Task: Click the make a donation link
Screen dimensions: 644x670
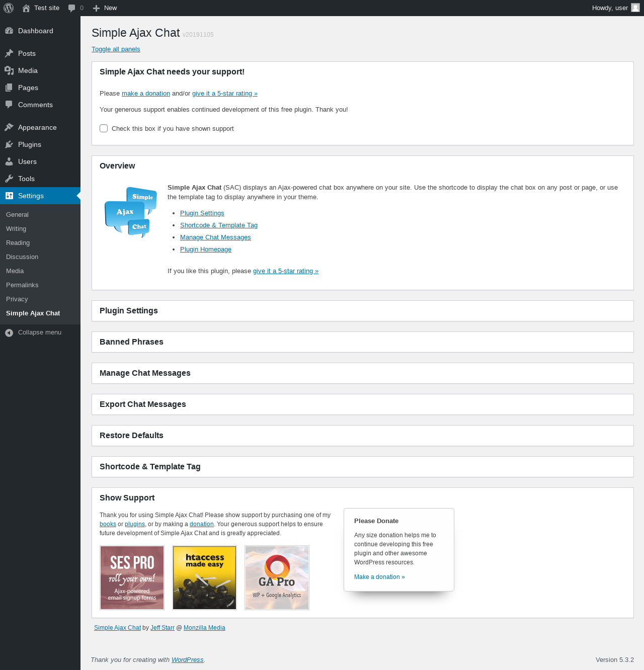Action: pyautogui.click(x=146, y=94)
